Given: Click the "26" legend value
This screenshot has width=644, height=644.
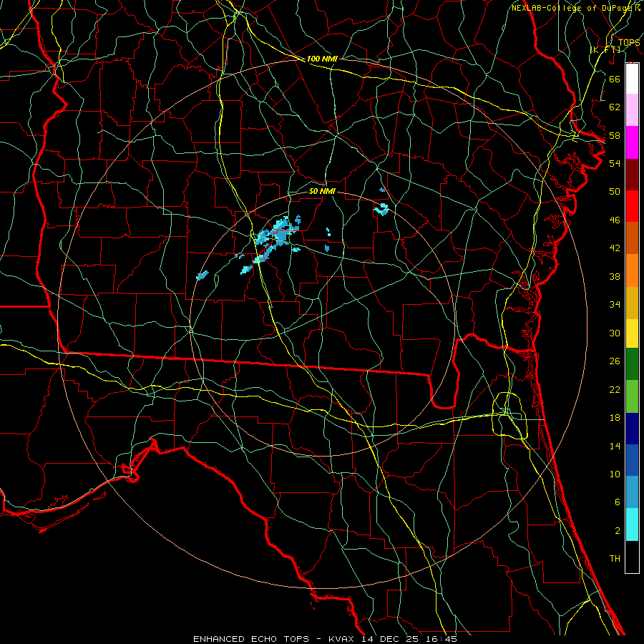Looking at the screenshot, I should pyautogui.click(x=615, y=361).
